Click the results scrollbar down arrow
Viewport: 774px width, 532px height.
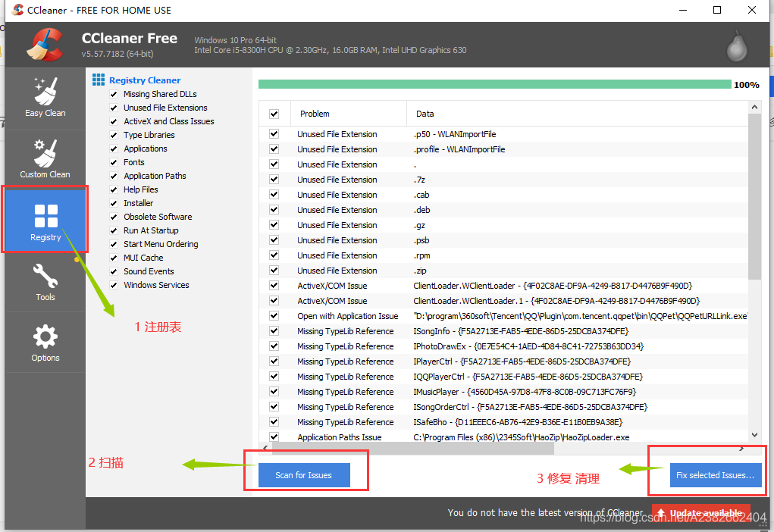click(x=754, y=435)
